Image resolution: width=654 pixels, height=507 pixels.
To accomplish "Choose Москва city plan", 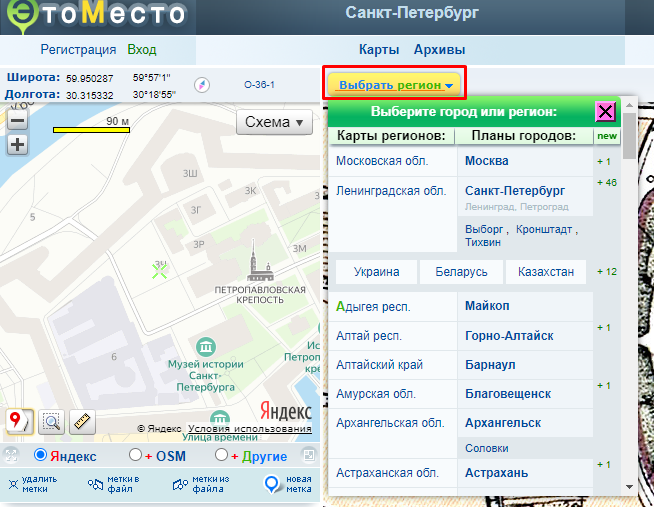I will (487, 161).
